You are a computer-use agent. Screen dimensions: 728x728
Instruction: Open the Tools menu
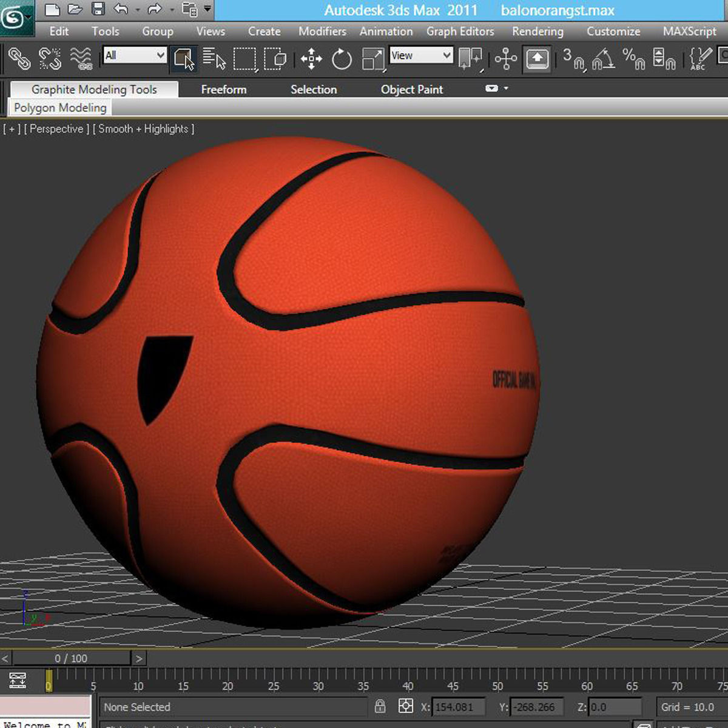click(x=106, y=32)
